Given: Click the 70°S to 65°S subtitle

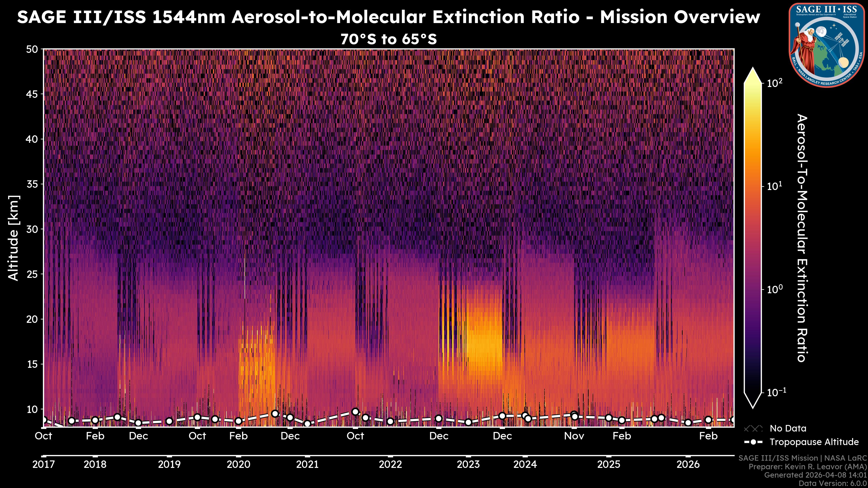Looking at the screenshot, I should tap(389, 39).
